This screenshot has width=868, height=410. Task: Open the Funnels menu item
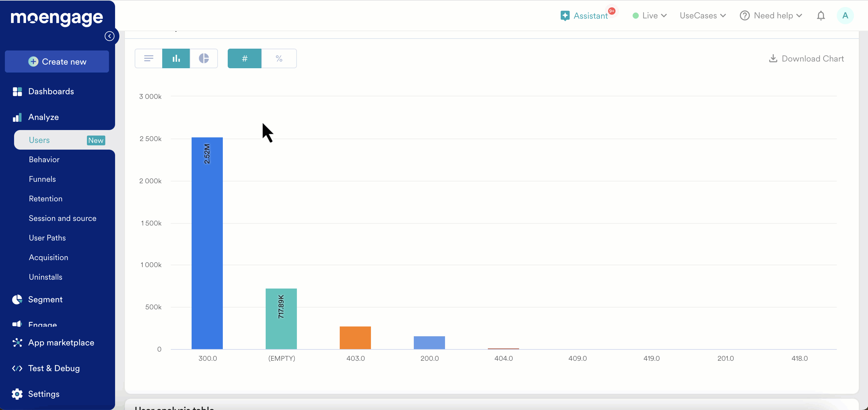coord(43,179)
